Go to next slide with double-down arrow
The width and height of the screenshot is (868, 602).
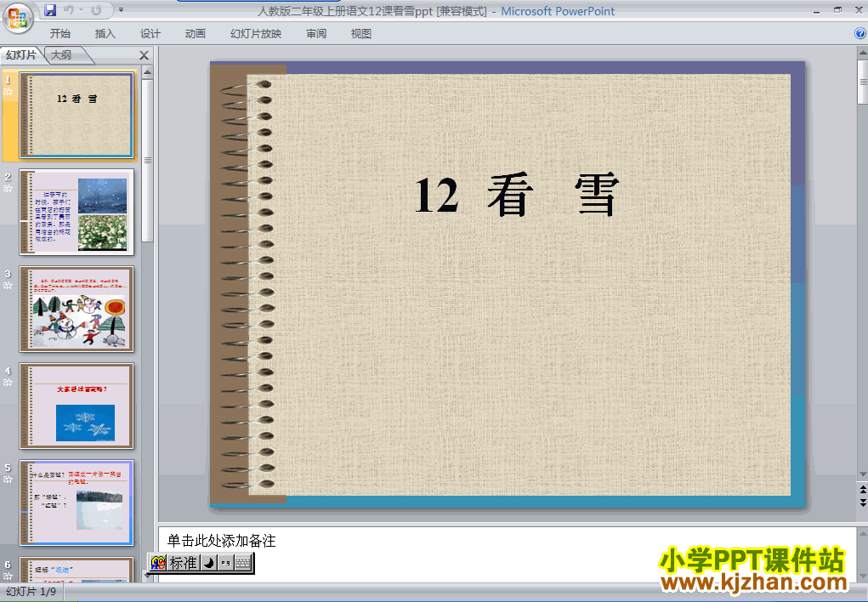tap(862, 503)
